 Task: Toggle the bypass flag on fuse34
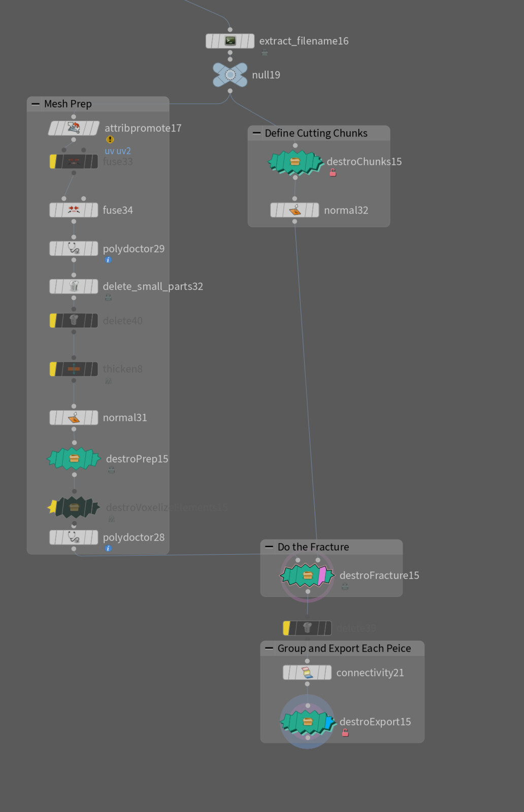(53, 210)
